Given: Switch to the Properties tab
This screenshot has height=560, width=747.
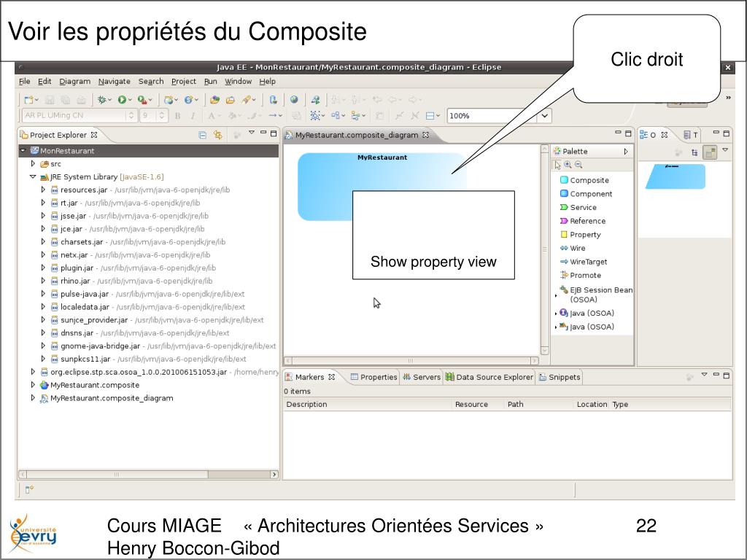Looking at the screenshot, I should 373,377.
